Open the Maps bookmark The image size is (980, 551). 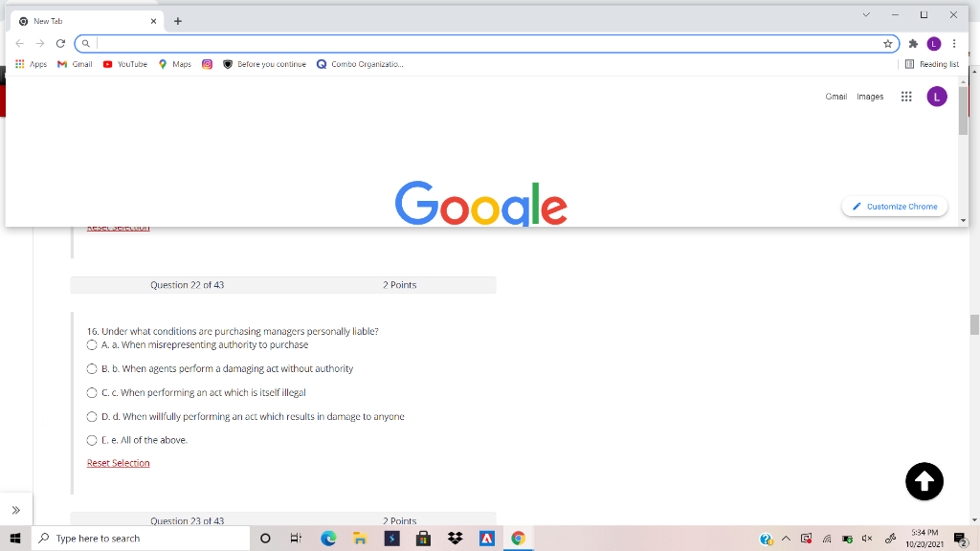tap(175, 64)
